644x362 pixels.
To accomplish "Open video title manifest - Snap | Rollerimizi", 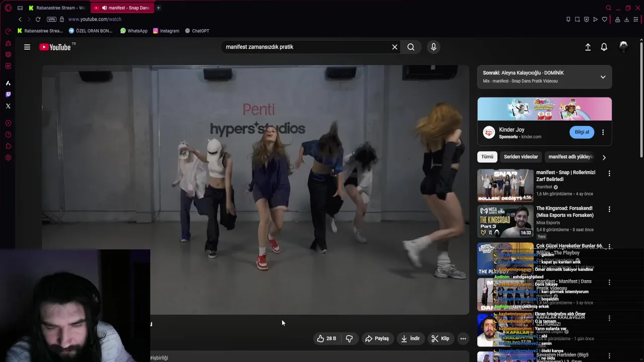I will coord(566,176).
